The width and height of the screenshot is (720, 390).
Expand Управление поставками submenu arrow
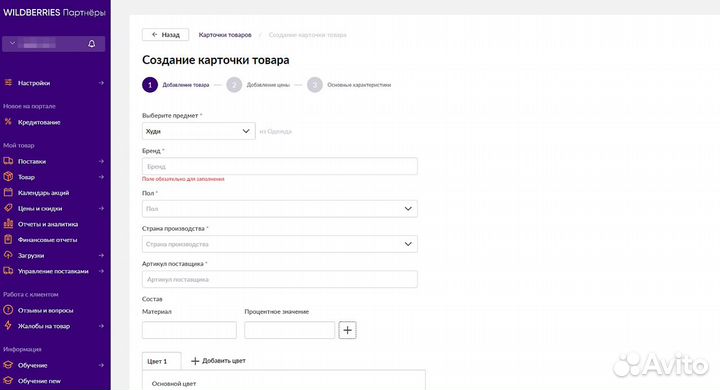pyautogui.click(x=101, y=271)
